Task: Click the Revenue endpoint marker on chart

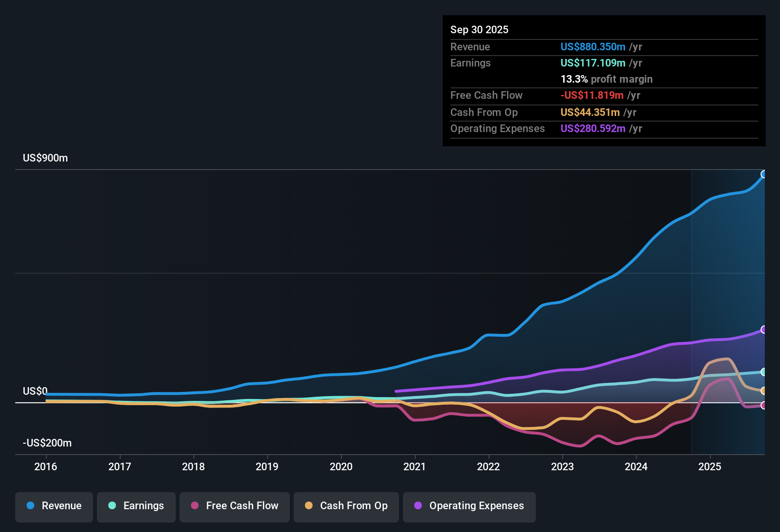Action: click(x=764, y=174)
